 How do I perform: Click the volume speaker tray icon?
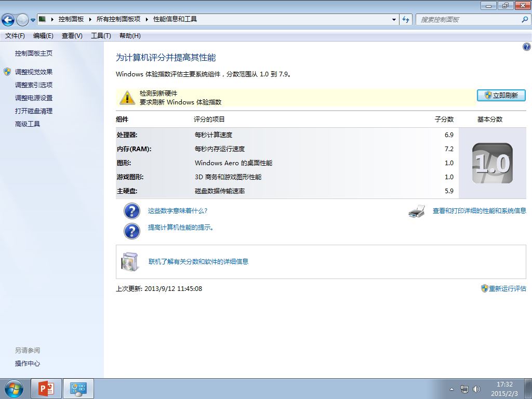(x=477, y=389)
